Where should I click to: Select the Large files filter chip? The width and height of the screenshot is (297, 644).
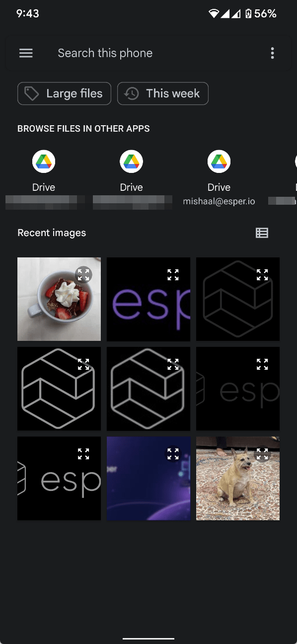pyautogui.click(x=64, y=93)
